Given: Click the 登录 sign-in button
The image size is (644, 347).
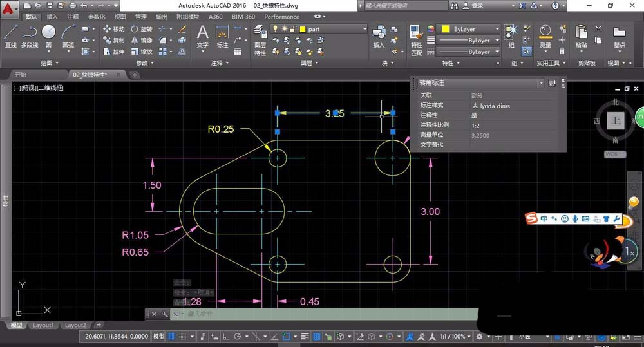Looking at the screenshot, I should click(477, 5).
